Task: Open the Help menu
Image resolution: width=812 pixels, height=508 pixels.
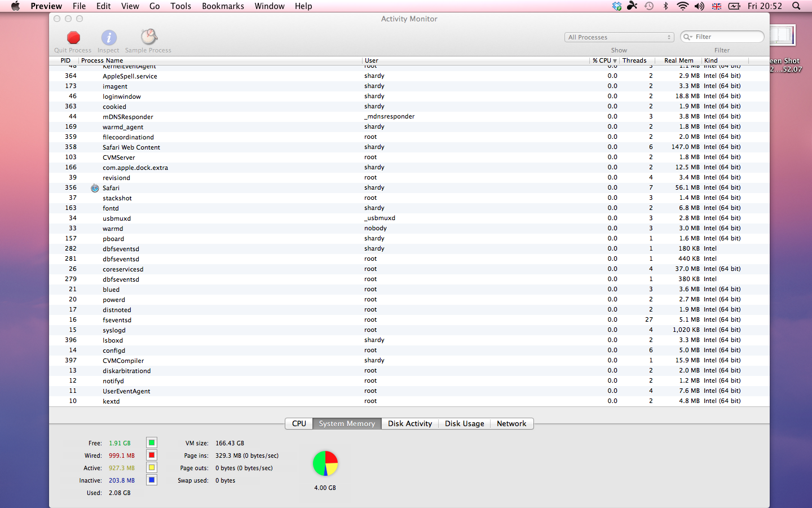Action: (303, 6)
